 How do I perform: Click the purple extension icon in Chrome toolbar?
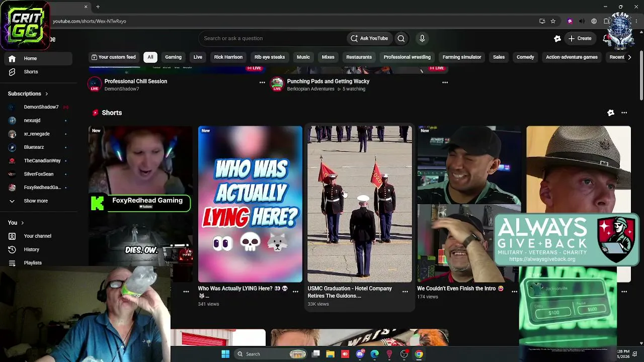(570, 21)
